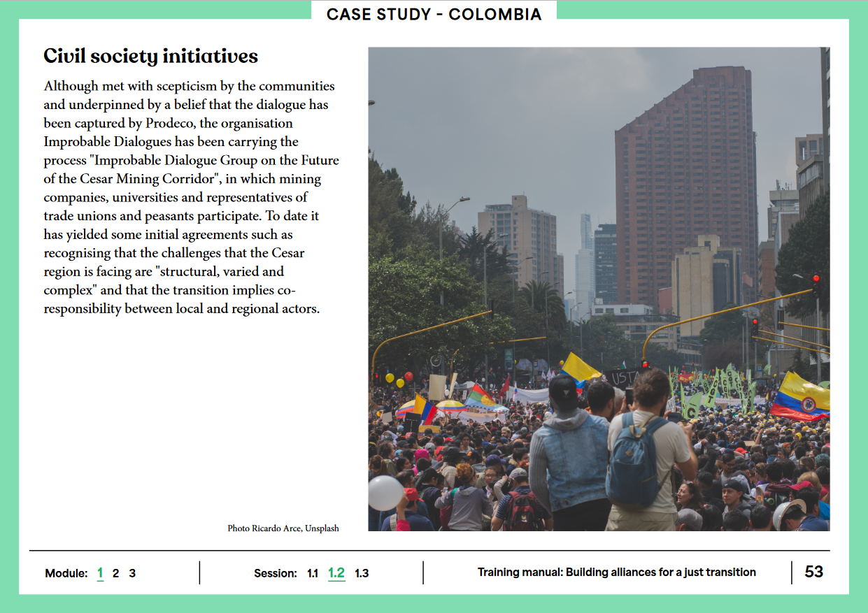This screenshot has width=868, height=613.
Task: Open Session 1.3
Action: 362,573
